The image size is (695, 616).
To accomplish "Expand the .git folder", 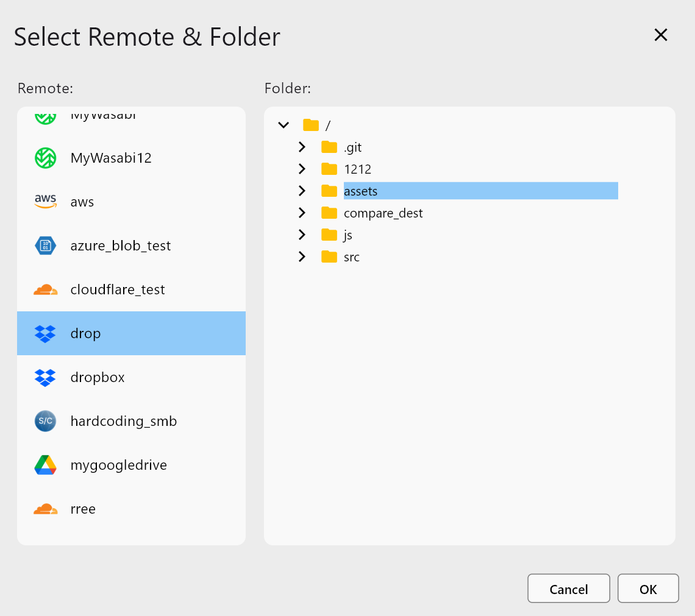I will point(302,147).
